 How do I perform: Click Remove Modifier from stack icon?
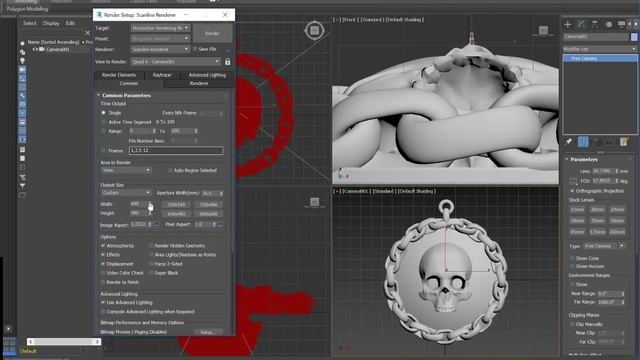coord(609,142)
